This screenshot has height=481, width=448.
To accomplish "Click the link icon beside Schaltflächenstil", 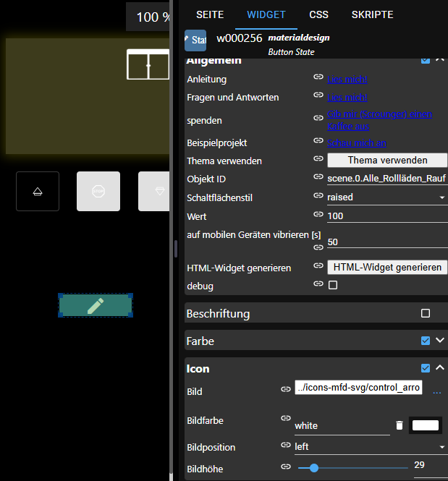I will click(x=318, y=195).
